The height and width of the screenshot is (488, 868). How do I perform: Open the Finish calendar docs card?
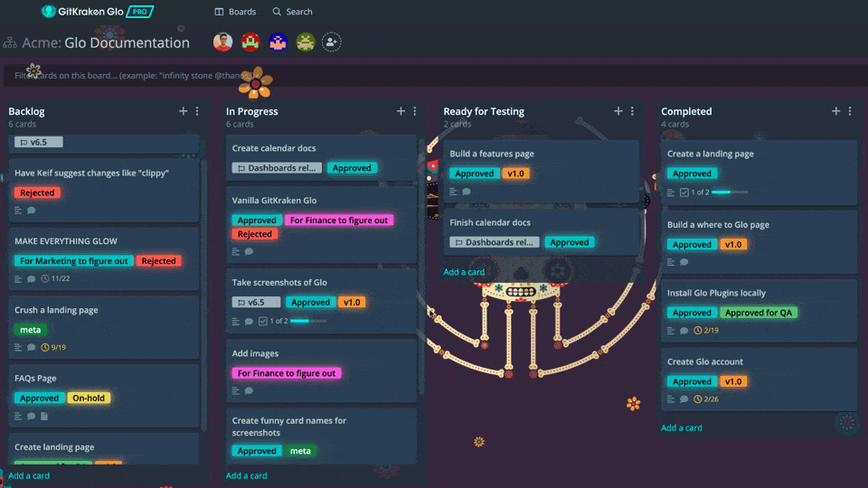[541, 232]
